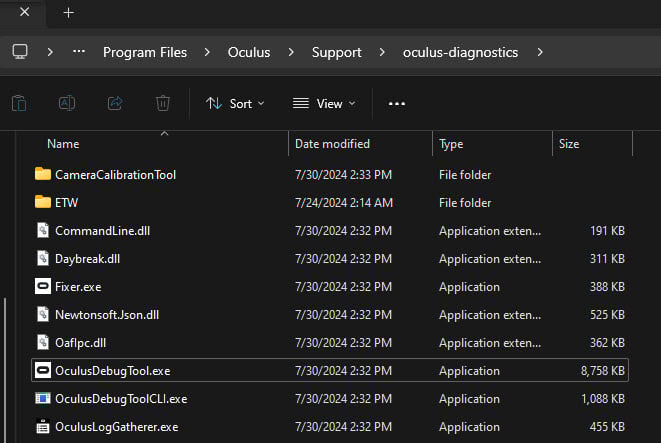The image size is (661, 443).
Task: Click the Fixer.exe Oculus icon
Action: click(x=43, y=286)
